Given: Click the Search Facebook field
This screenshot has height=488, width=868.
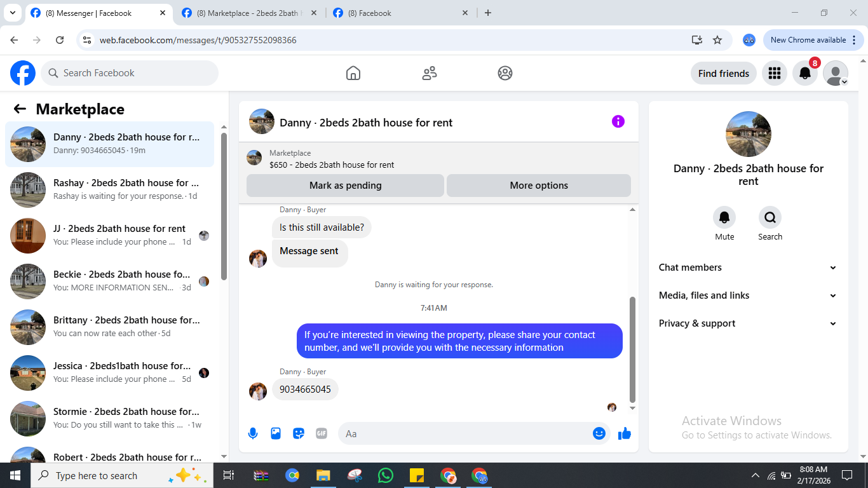Looking at the screenshot, I should 130,73.
